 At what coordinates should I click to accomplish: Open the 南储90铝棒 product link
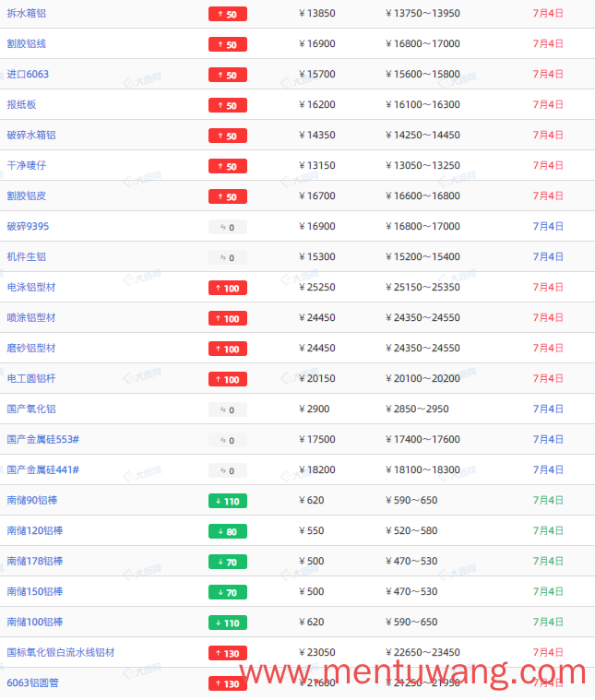pos(32,500)
